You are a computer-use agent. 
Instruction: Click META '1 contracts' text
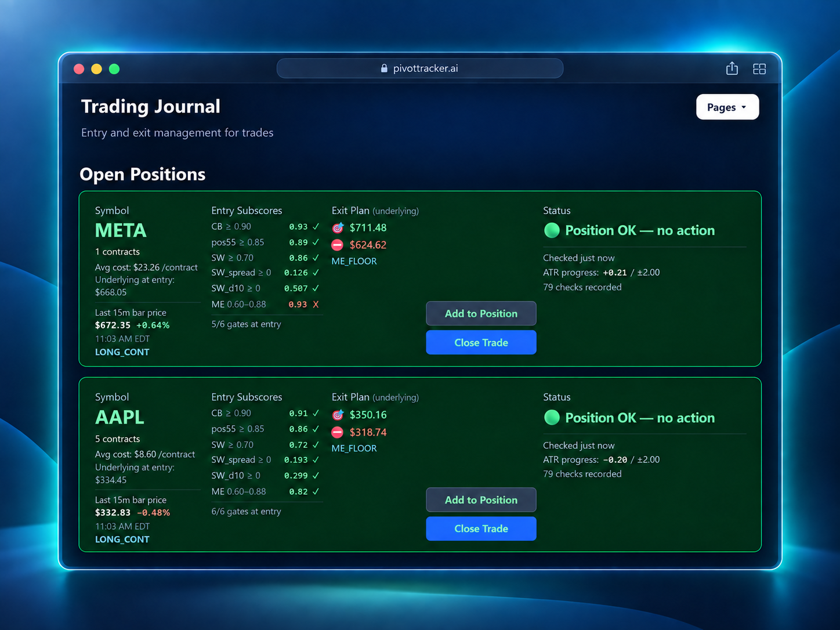coord(117,252)
